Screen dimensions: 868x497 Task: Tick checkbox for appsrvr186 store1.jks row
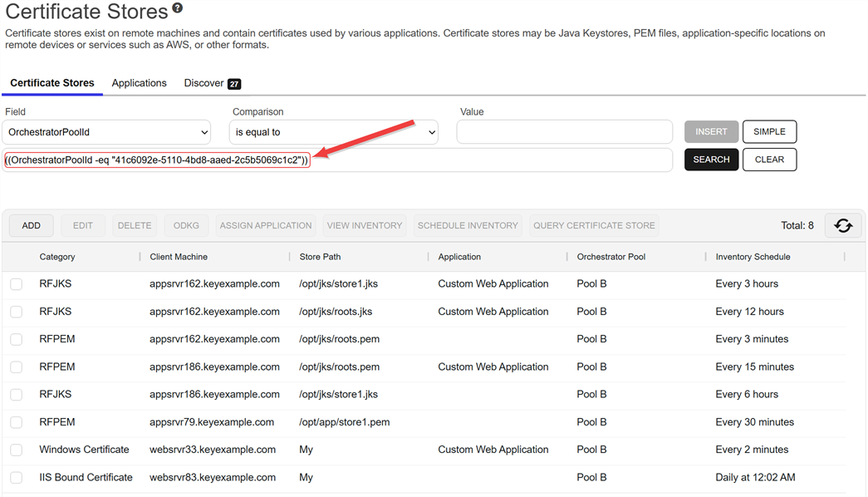[16, 395]
